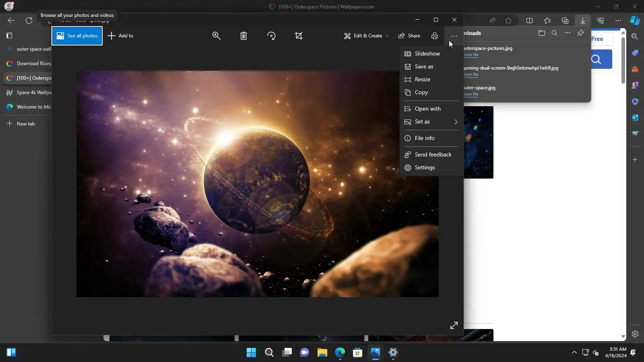The image size is (644, 362).
Task: Click the Edge Downloads toolbar icon
Action: [583, 21]
